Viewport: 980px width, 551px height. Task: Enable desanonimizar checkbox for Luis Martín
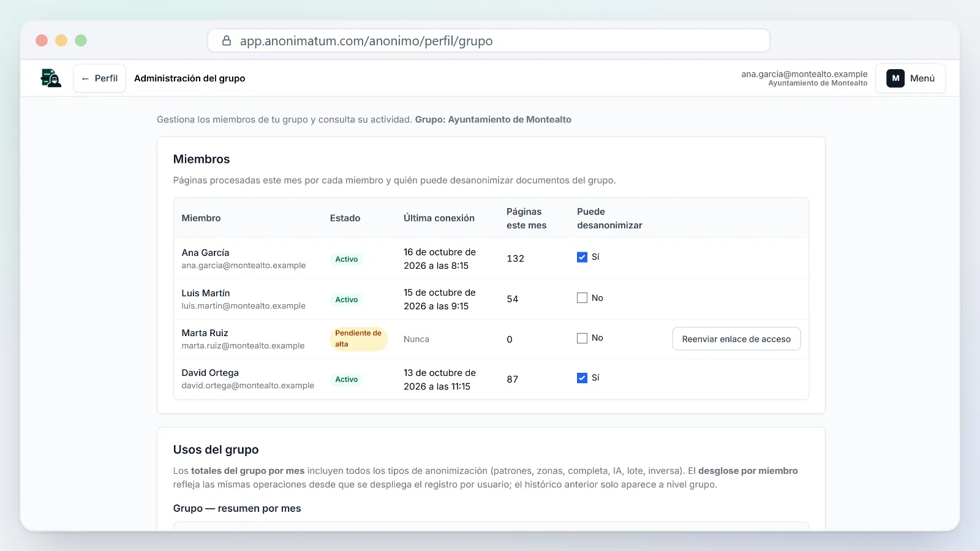point(582,298)
